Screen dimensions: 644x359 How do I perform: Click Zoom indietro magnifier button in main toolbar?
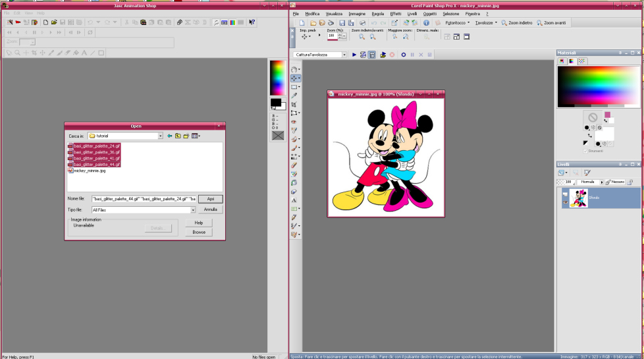pyautogui.click(x=517, y=23)
